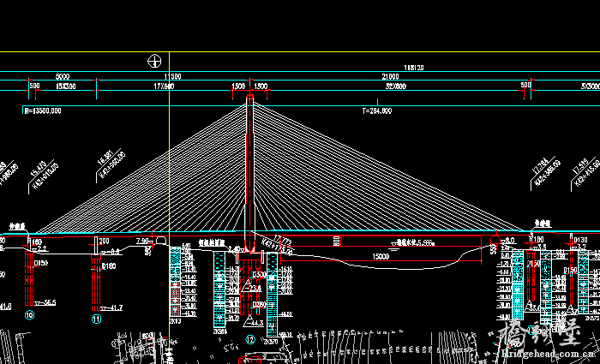
Task: Click the circled pier number 10
Action: (29, 315)
